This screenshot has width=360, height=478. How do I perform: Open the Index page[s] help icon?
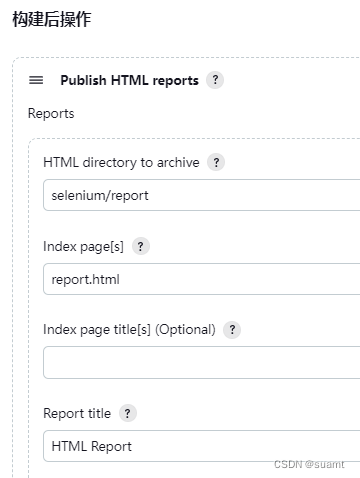click(141, 246)
